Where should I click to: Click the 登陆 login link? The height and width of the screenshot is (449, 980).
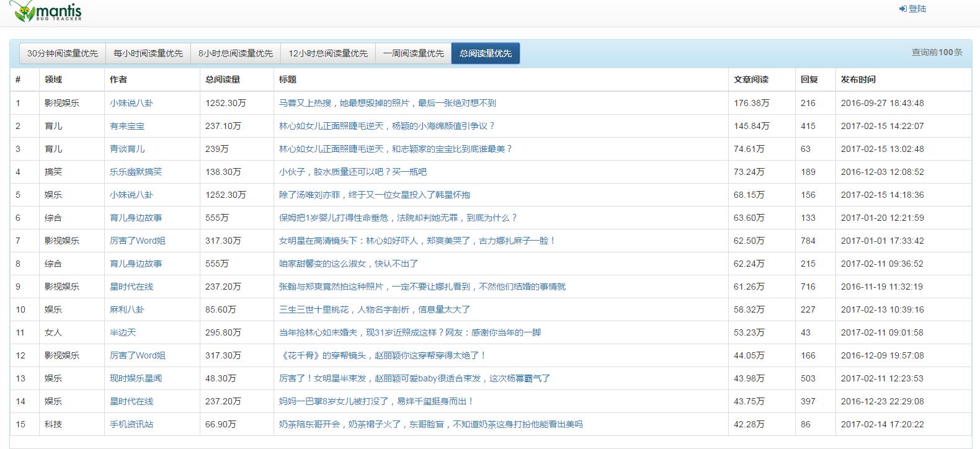coord(912,9)
